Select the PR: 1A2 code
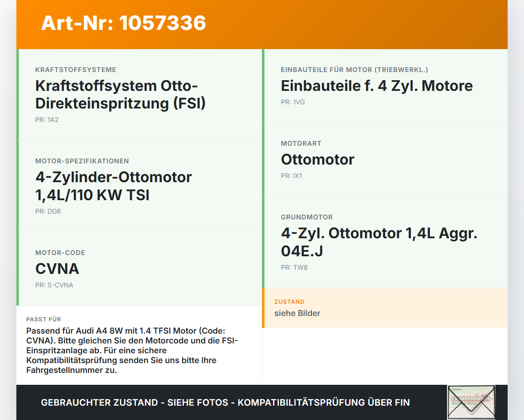Screen dimensions: 524x420 pos(47,120)
